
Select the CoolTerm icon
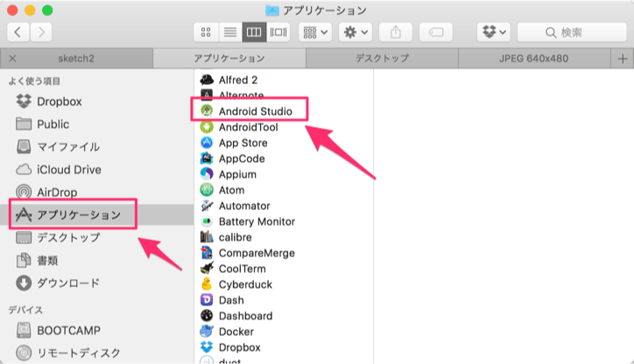coord(207,269)
